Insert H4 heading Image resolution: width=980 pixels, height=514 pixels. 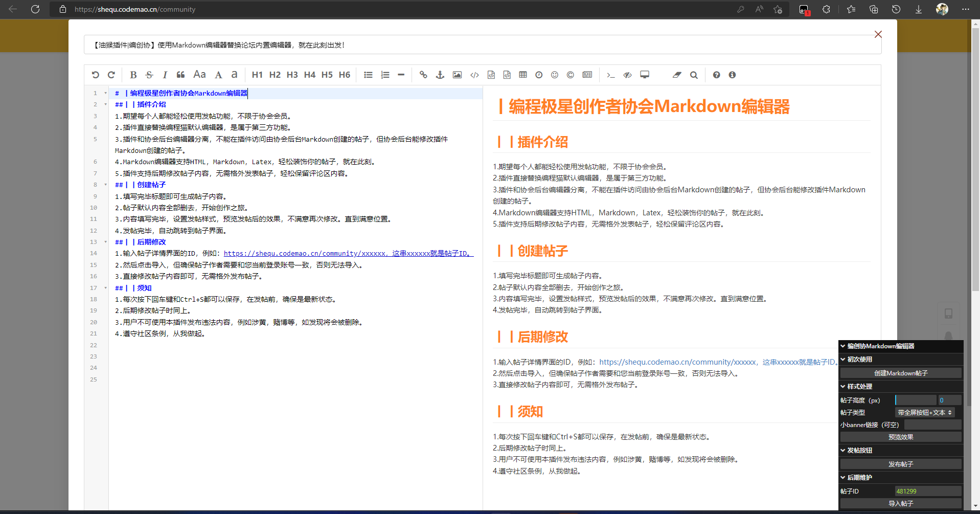[310, 75]
